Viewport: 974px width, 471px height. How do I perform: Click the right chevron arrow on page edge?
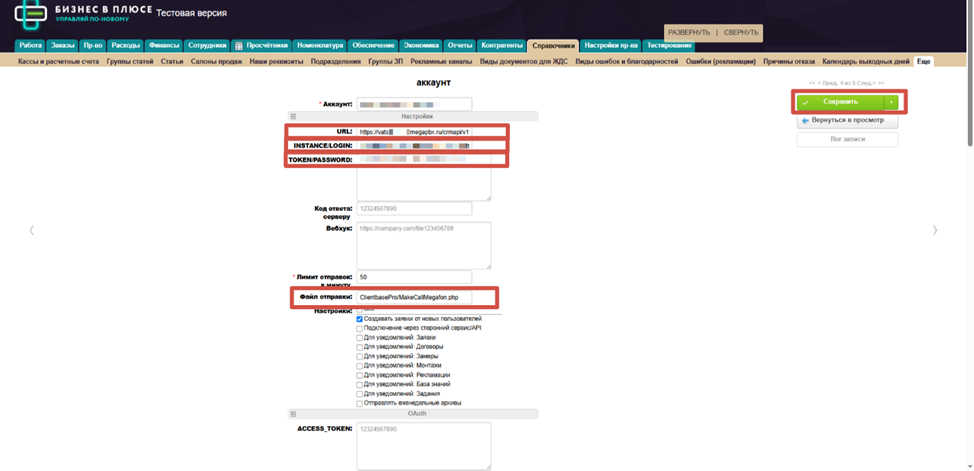pyautogui.click(x=935, y=230)
